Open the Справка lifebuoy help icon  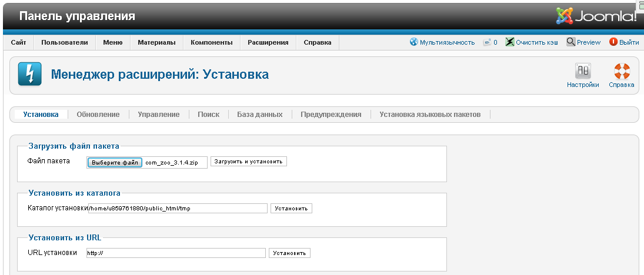point(622,72)
